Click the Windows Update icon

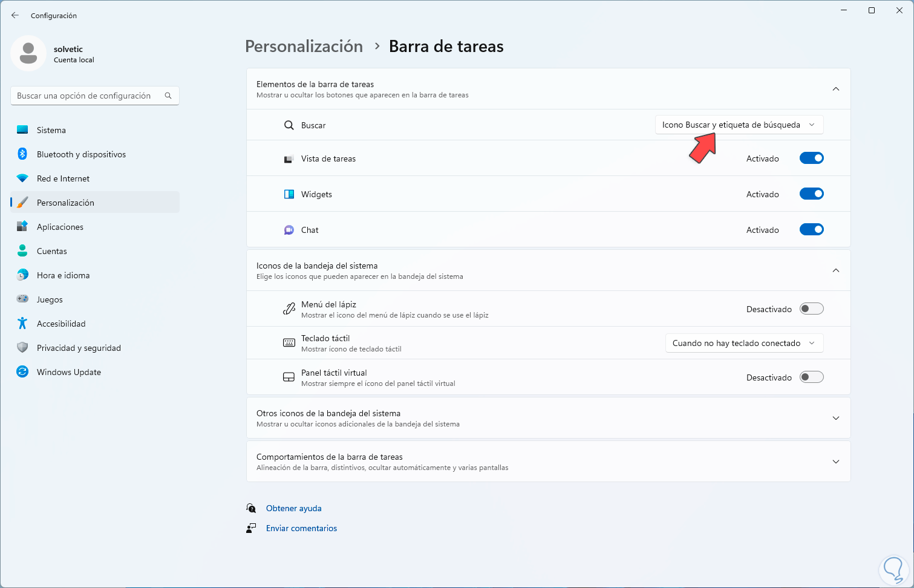pyautogui.click(x=22, y=372)
